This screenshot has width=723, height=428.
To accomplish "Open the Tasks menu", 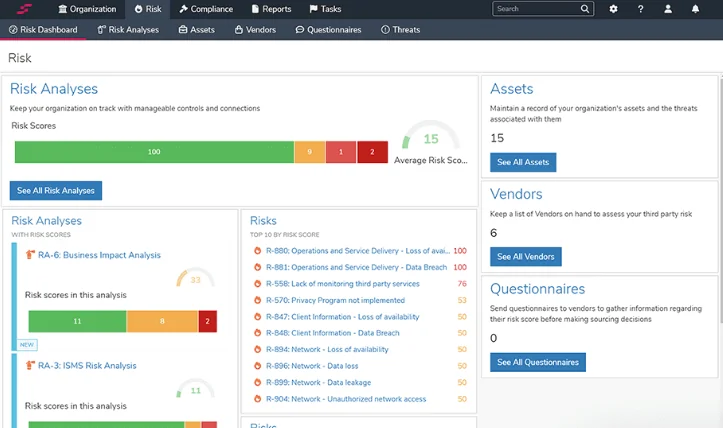I will point(325,9).
